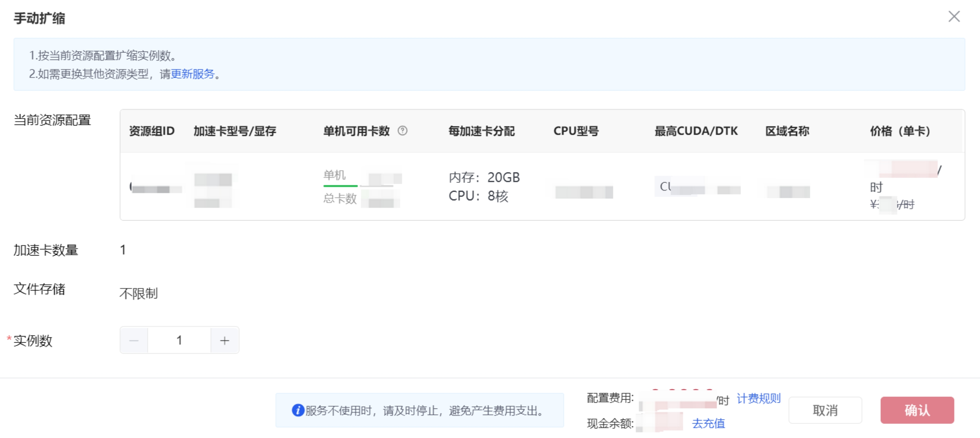Click the green 单机 card usage progress bar
980x438 pixels.
click(x=341, y=186)
